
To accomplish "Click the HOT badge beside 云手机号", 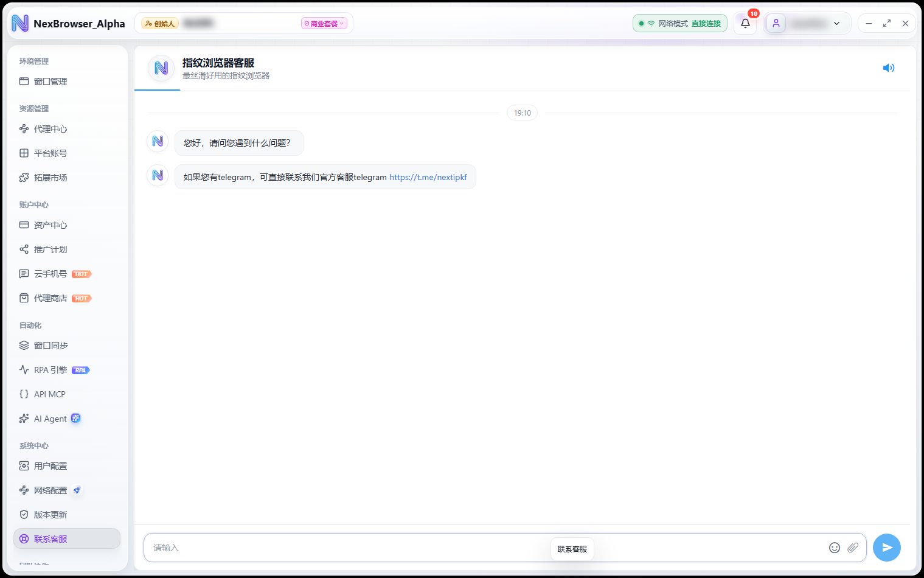I will click(82, 274).
